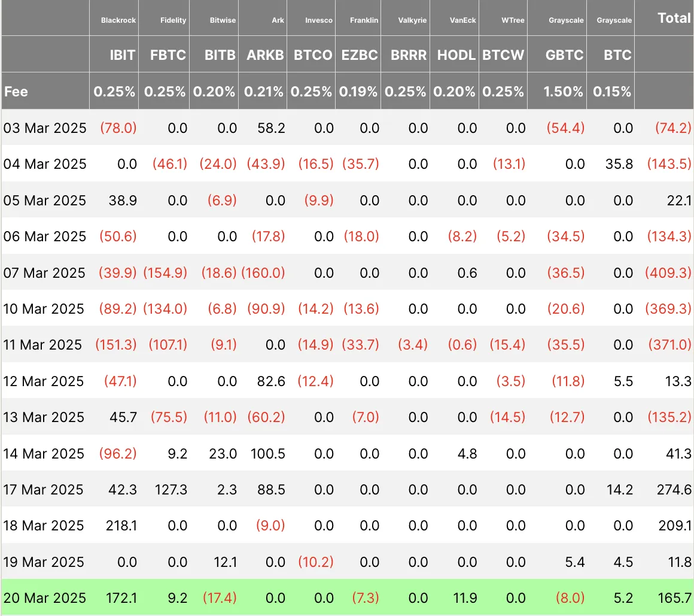
Task: Click the GBTC ticker cell
Action: tap(564, 55)
